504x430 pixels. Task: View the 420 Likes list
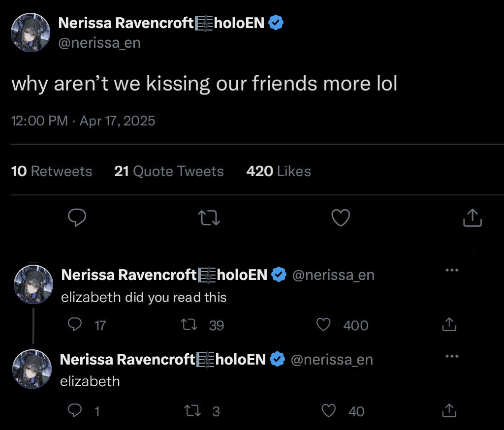[279, 171]
